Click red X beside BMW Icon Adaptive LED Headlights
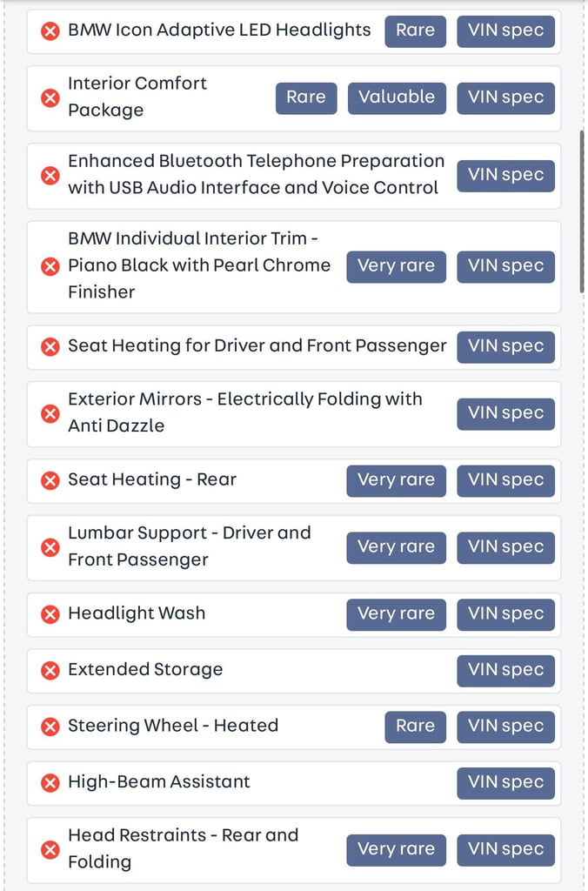Image resolution: width=588 pixels, height=891 pixels. tap(50, 30)
